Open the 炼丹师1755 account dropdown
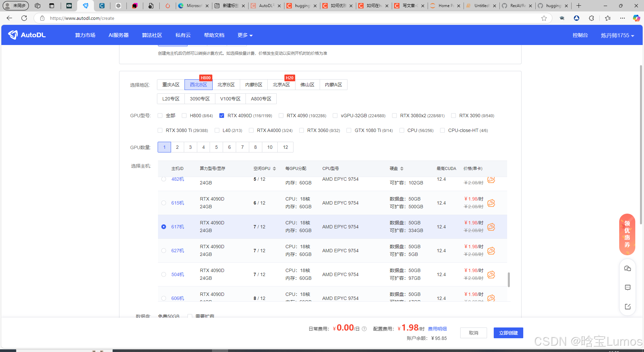This screenshot has height=352, width=644. (x=617, y=35)
